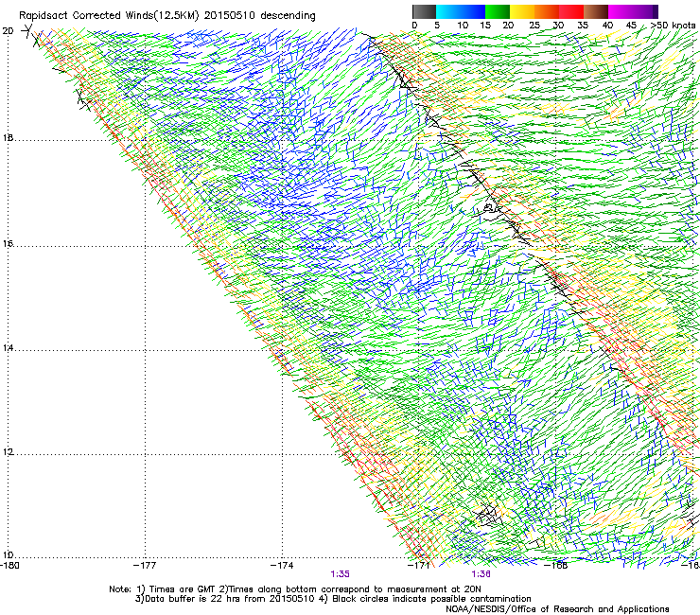Click the purple '1:36' time label
Viewport: 700px width, 615px height.
coord(481,574)
